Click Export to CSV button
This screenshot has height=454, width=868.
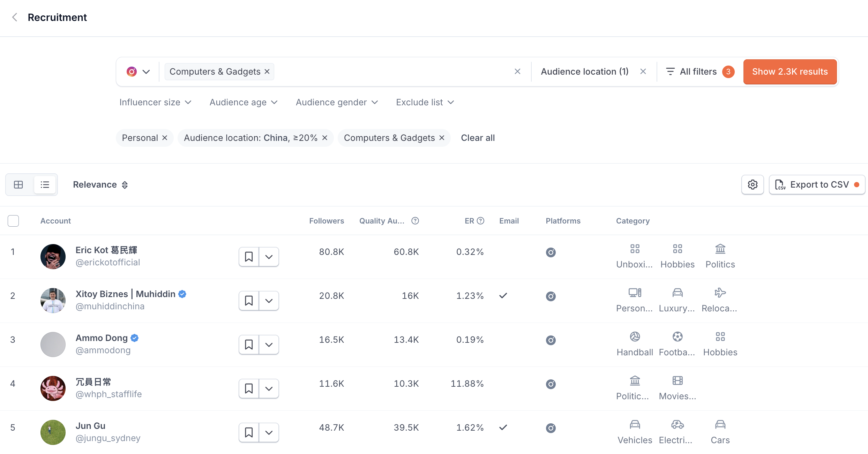coord(817,185)
